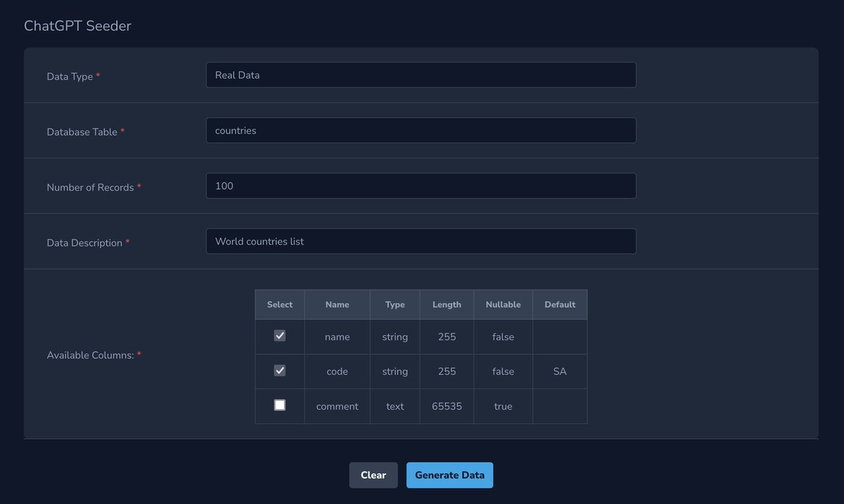Image resolution: width=844 pixels, height=504 pixels.
Task: Open the Database Table field showing countries
Action: pos(421,131)
